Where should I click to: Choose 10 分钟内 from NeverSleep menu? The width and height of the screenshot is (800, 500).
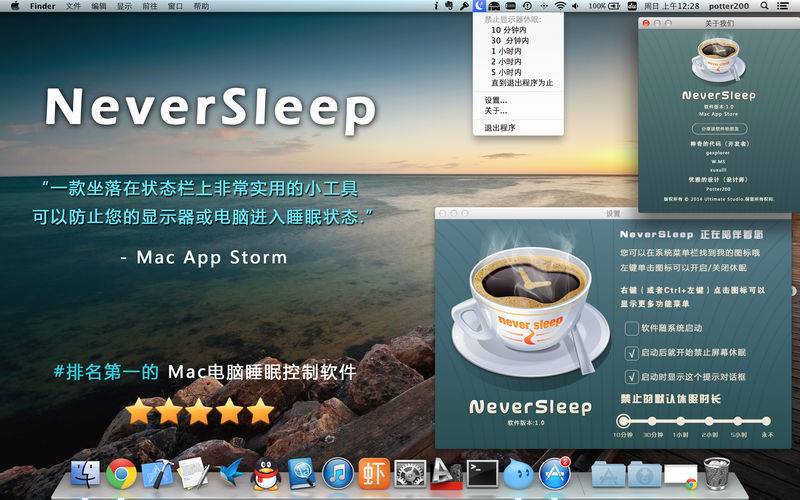coord(518,30)
